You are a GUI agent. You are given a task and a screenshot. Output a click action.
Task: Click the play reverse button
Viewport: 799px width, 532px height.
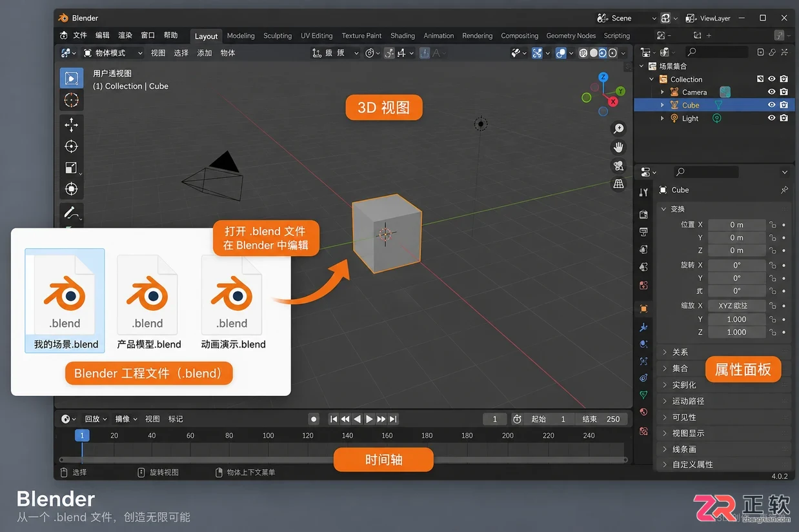pyautogui.click(x=358, y=419)
